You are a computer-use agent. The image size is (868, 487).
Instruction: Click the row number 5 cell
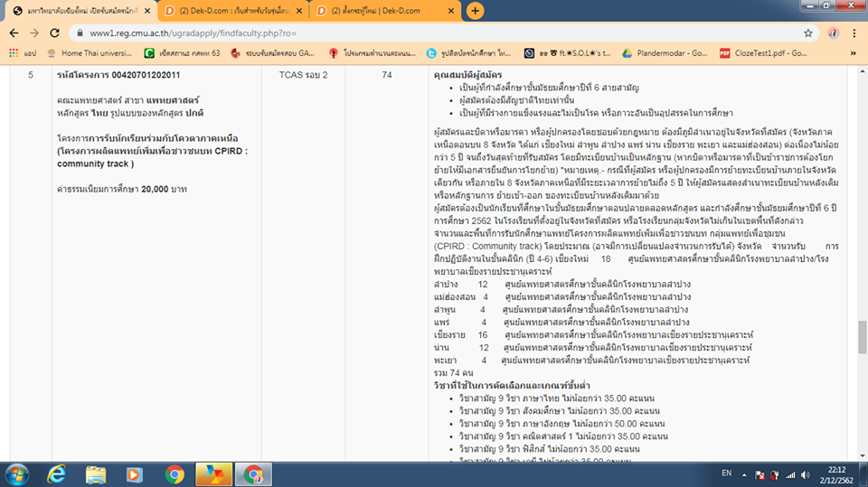click(31, 75)
